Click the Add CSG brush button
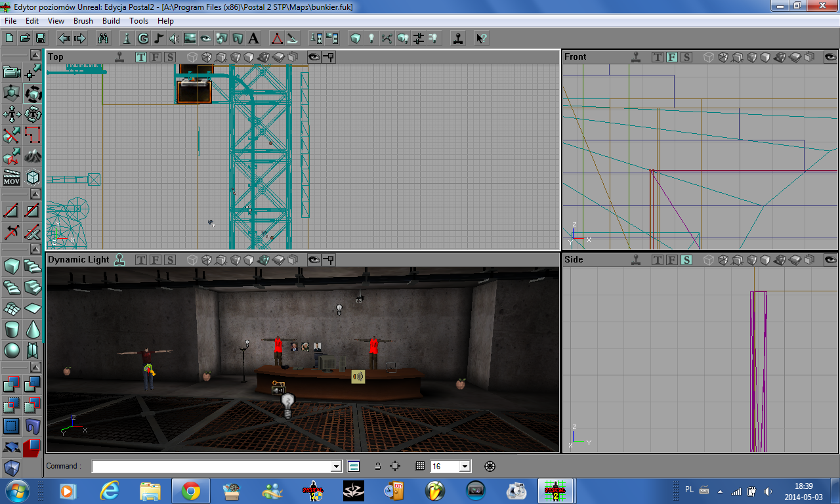Screen dimensions: 840x504 click(x=12, y=385)
